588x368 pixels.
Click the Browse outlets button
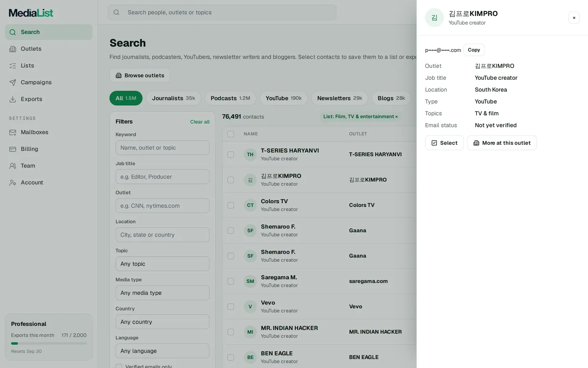(x=140, y=75)
